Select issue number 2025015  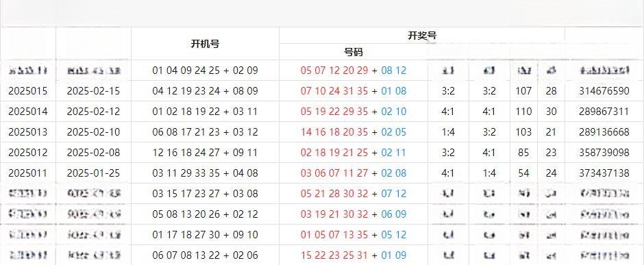pos(28,91)
